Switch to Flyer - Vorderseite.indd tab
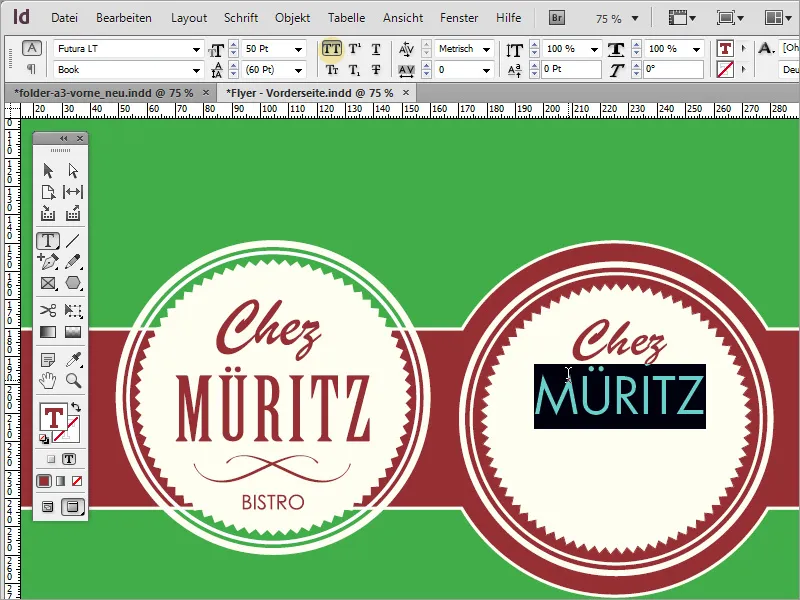The width and height of the screenshot is (800, 600). tap(309, 93)
